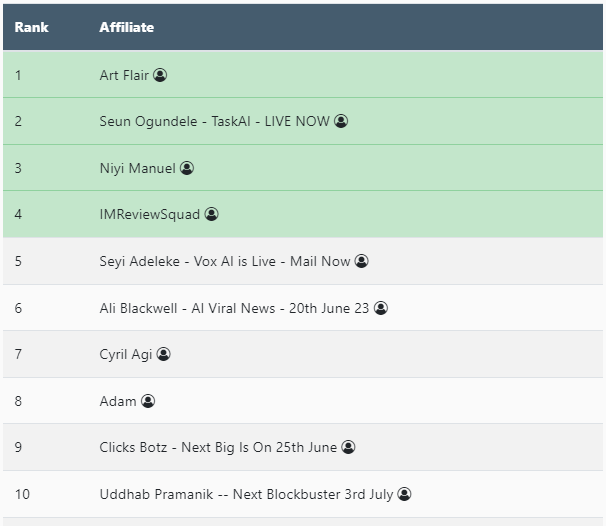Viewport: 606px width, 531px height.
Task: Select Seyi Adeleke - Vox AI text
Action: 225,261
